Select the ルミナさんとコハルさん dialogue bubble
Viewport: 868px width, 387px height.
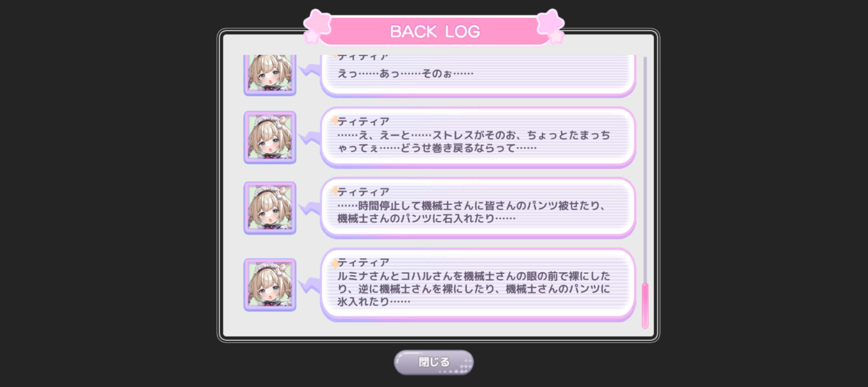click(x=478, y=285)
